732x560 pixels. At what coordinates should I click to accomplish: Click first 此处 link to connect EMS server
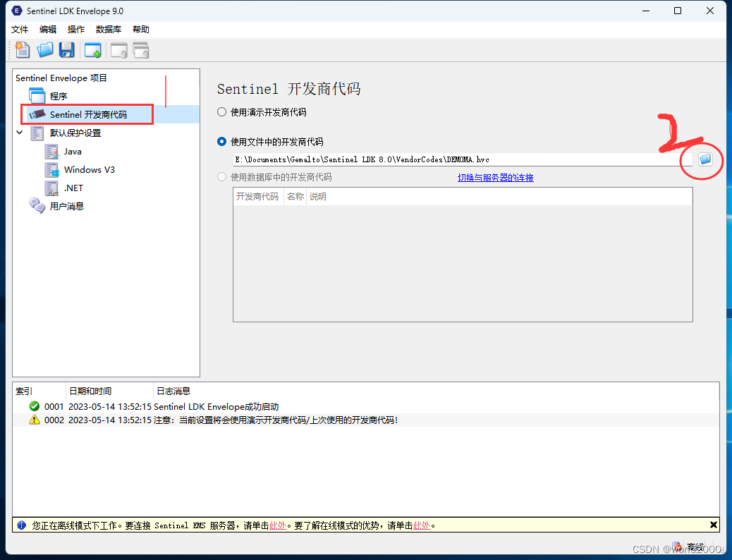click(277, 525)
